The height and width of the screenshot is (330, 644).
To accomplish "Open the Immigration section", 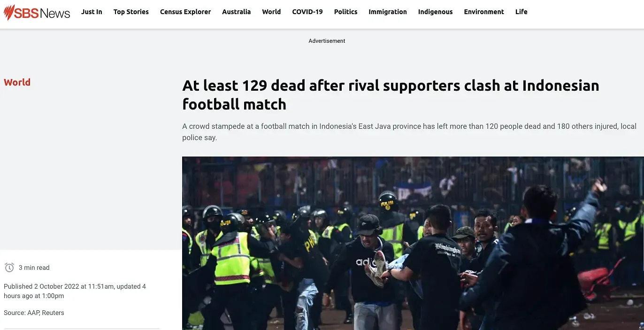I will pyautogui.click(x=388, y=12).
